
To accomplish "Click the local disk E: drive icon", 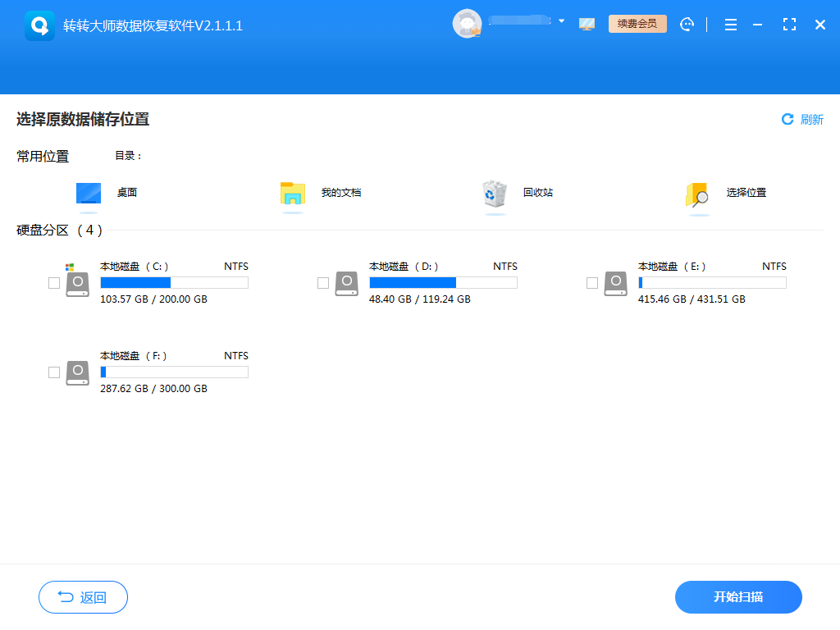I will tap(616, 283).
